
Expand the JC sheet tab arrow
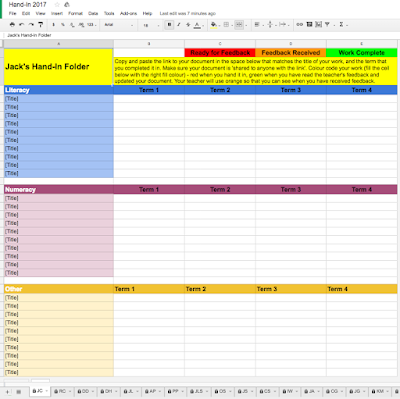[x=47, y=391]
